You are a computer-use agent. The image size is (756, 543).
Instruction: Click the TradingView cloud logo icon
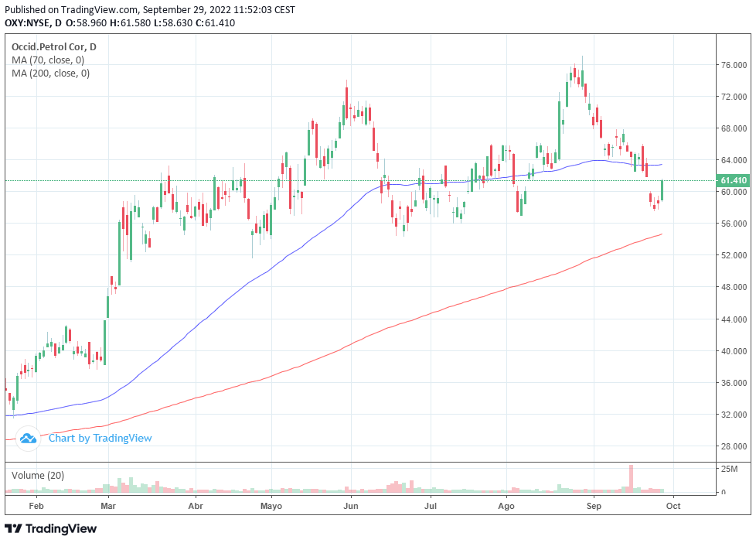(x=28, y=439)
